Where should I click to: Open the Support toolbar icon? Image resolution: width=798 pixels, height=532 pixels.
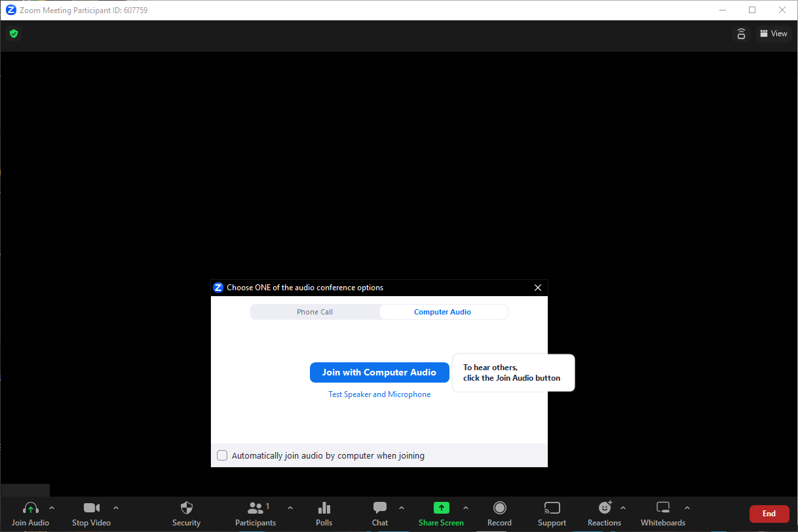pyautogui.click(x=552, y=508)
